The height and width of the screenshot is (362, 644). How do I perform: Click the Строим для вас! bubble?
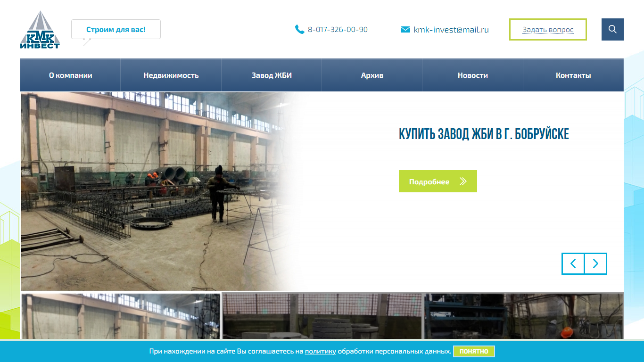(116, 29)
